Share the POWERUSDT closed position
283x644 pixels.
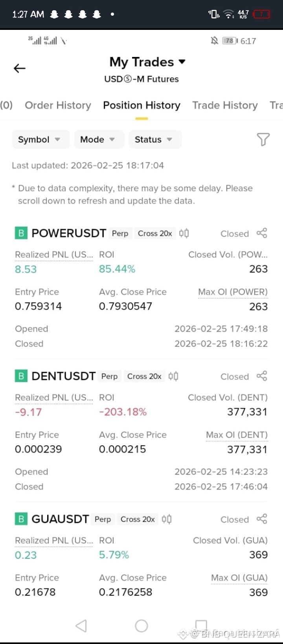pyautogui.click(x=262, y=233)
